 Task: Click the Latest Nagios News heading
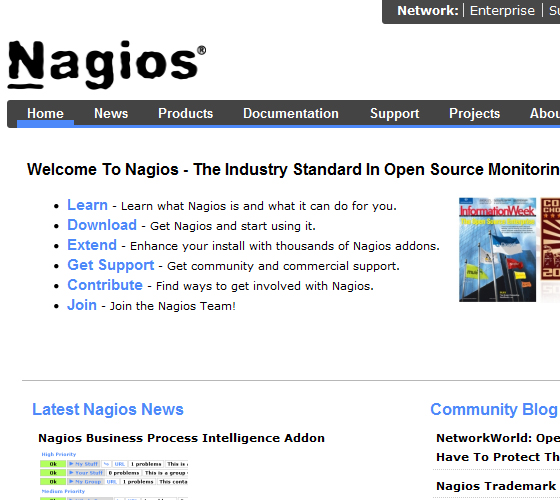[108, 409]
